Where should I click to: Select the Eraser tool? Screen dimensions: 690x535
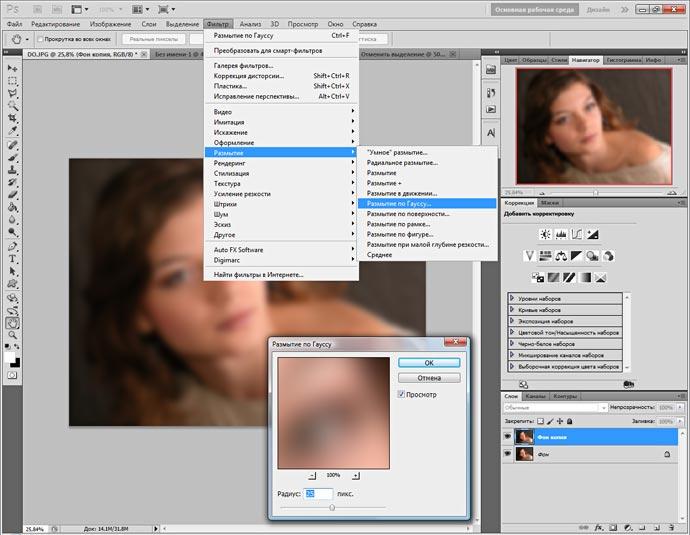point(12,194)
